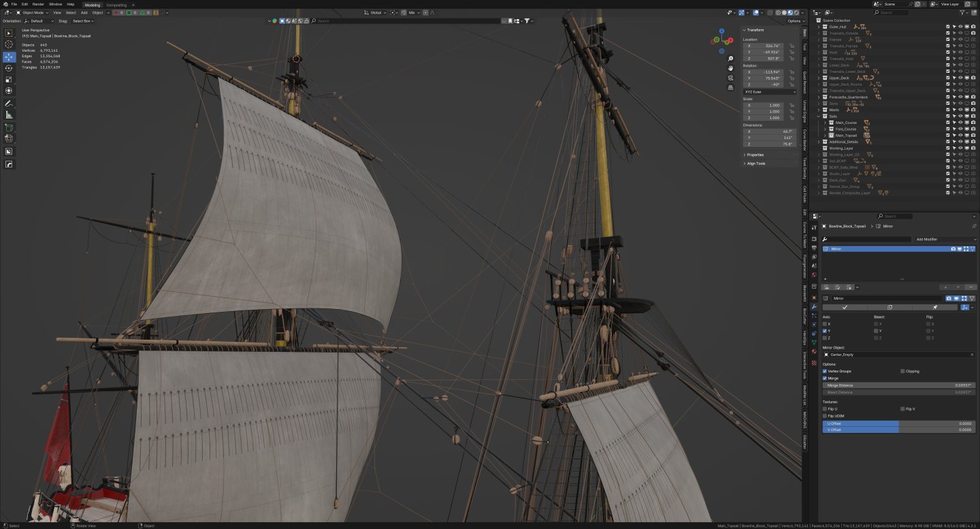
Task: Click the Mirror modifier duplicate icon
Action: tap(889, 307)
